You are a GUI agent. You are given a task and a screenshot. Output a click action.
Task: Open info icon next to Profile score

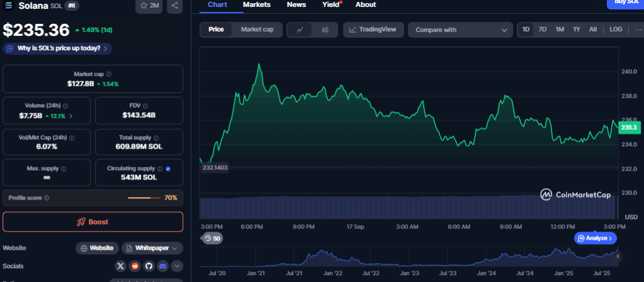tap(47, 198)
